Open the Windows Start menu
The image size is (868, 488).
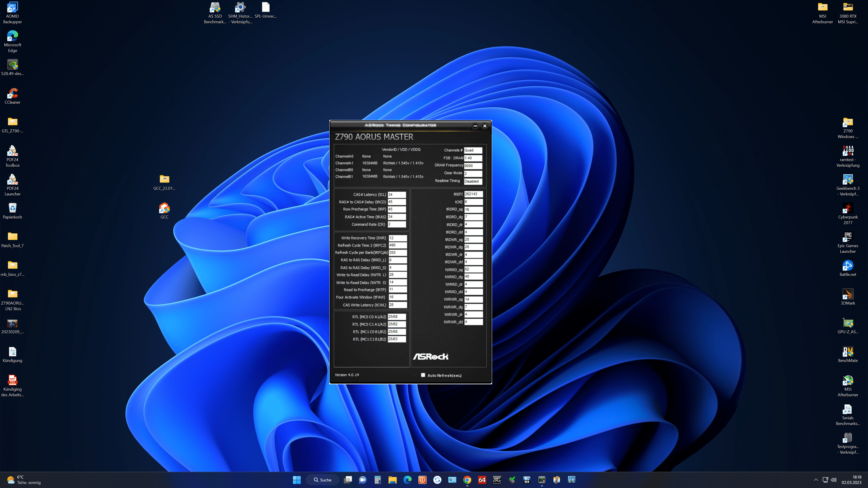point(297,480)
